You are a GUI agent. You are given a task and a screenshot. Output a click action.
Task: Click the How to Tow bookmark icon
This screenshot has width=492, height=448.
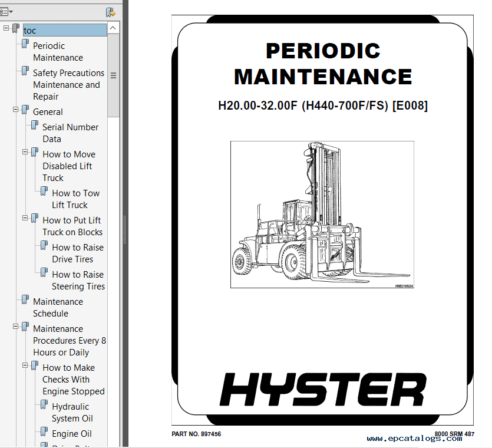tap(44, 191)
